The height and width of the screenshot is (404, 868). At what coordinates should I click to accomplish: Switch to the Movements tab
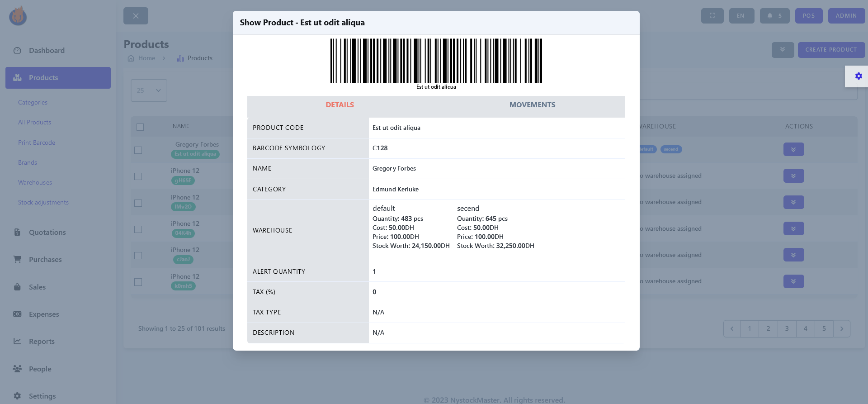click(x=532, y=105)
